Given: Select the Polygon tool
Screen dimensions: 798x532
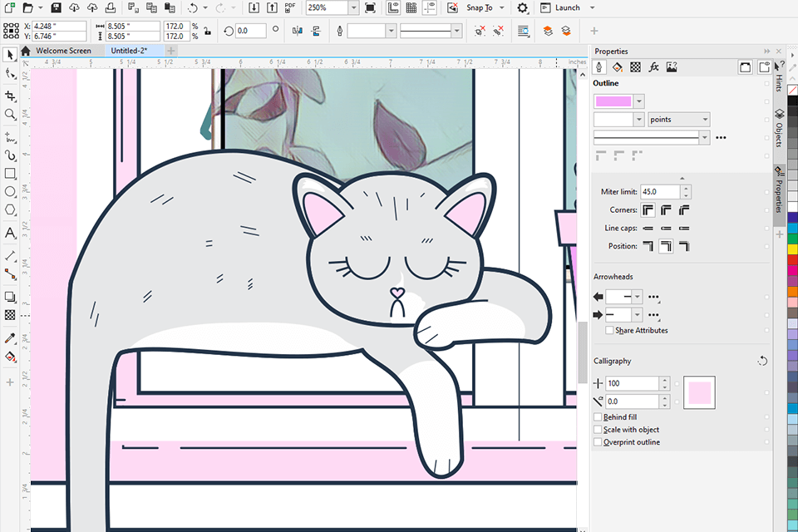Looking at the screenshot, I should click(x=10, y=210).
